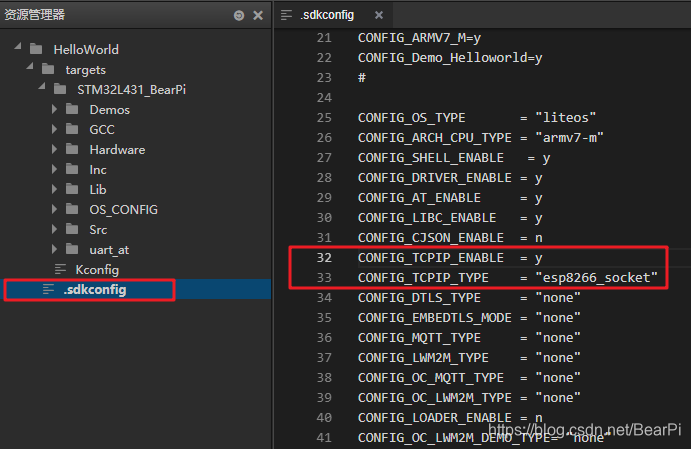Viewport: 691px width, 449px height.
Task: Expand the uart_at folder arrow
Action: point(54,249)
